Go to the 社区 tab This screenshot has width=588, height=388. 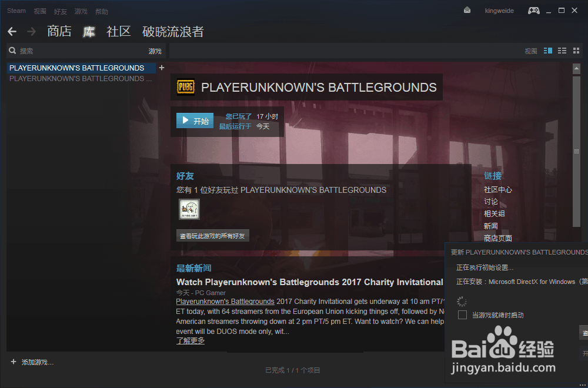click(x=119, y=31)
